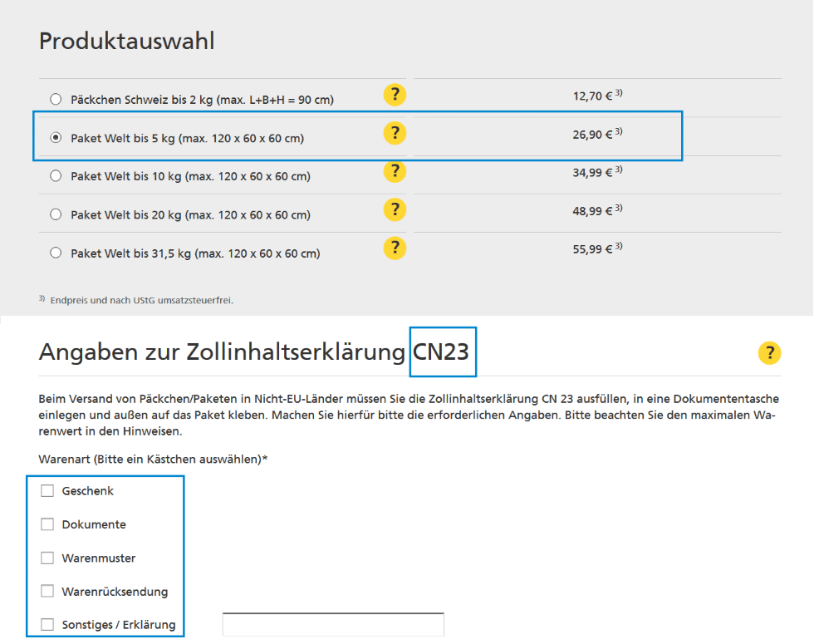Mark the Warenrücksendung checkbox
The width and height of the screenshot is (814, 644).
(x=47, y=592)
